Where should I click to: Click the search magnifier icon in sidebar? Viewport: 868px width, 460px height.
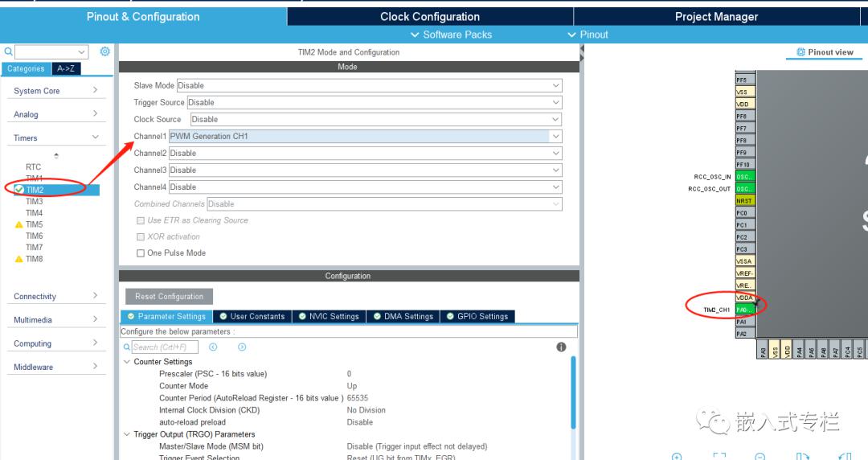pyautogui.click(x=8, y=51)
